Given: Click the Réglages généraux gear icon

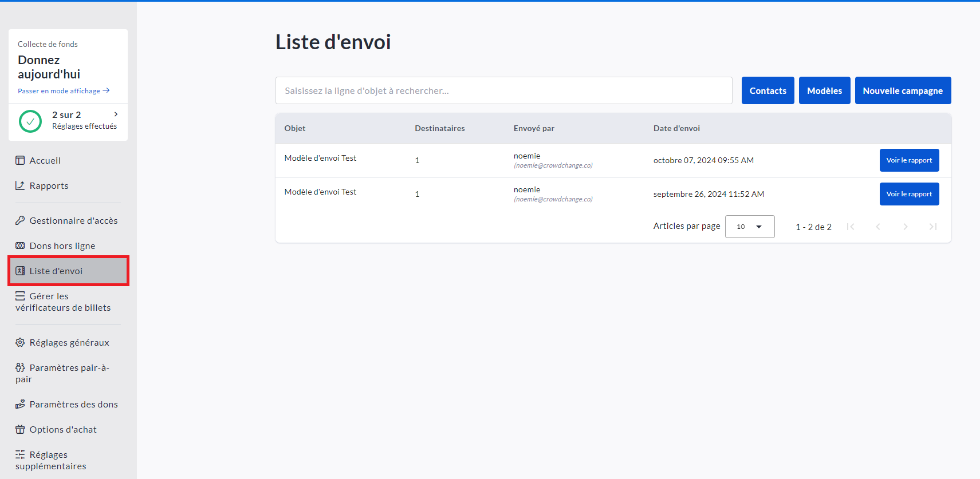Looking at the screenshot, I should pyautogui.click(x=20, y=342).
